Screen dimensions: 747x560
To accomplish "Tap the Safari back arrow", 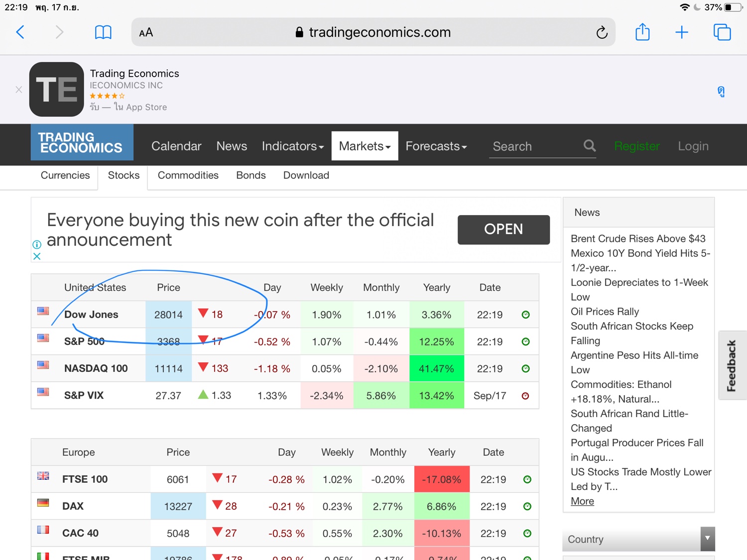I will 20,32.
